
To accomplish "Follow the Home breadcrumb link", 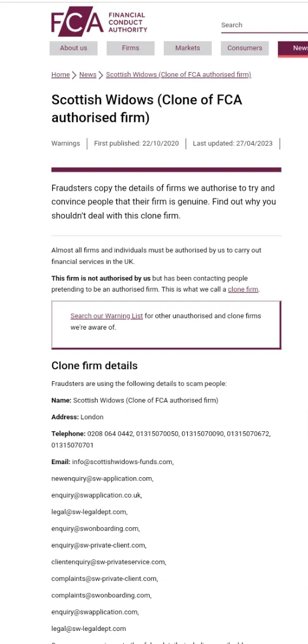I will [x=60, y=74].
